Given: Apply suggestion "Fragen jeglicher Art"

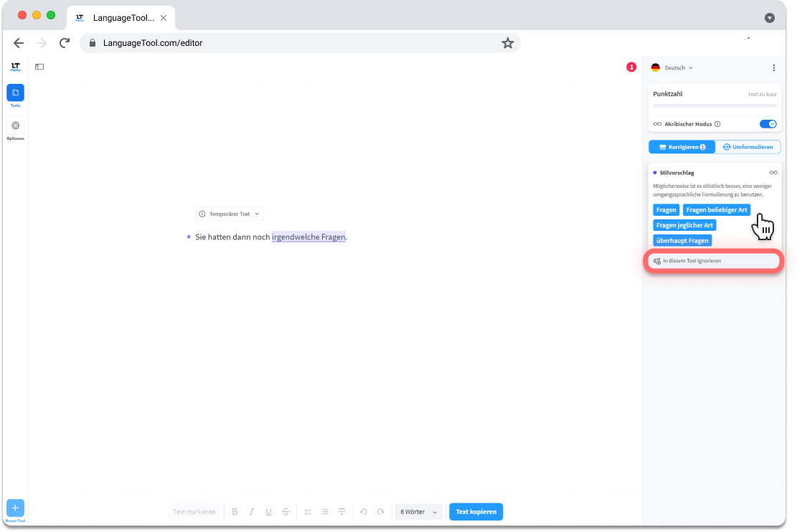Looking at the screenshot, I should pos(684,225).
